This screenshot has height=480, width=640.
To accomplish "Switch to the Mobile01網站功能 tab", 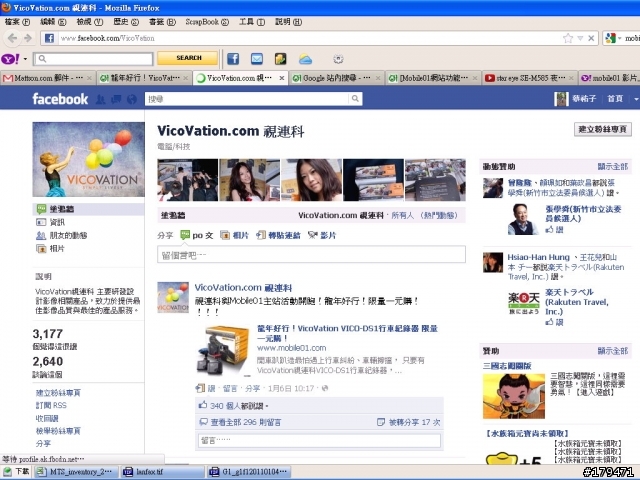I will (433, 78).
